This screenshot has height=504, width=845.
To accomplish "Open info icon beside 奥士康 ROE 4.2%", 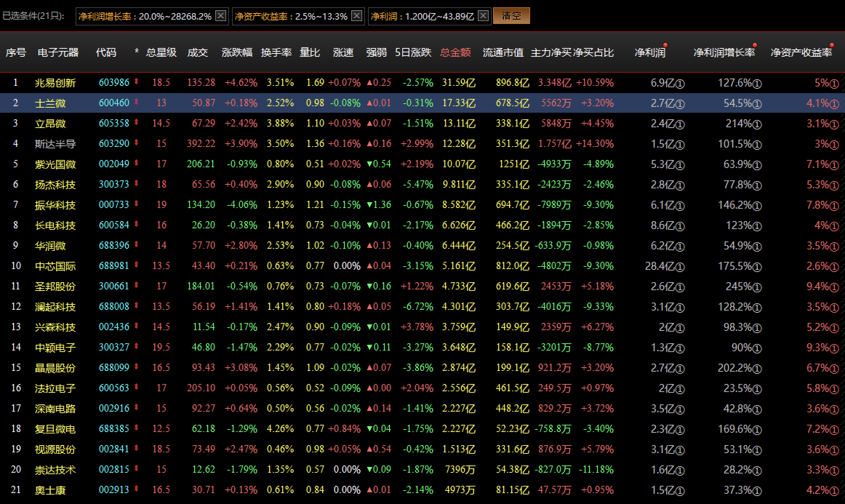I will click(x=834, y=491).
